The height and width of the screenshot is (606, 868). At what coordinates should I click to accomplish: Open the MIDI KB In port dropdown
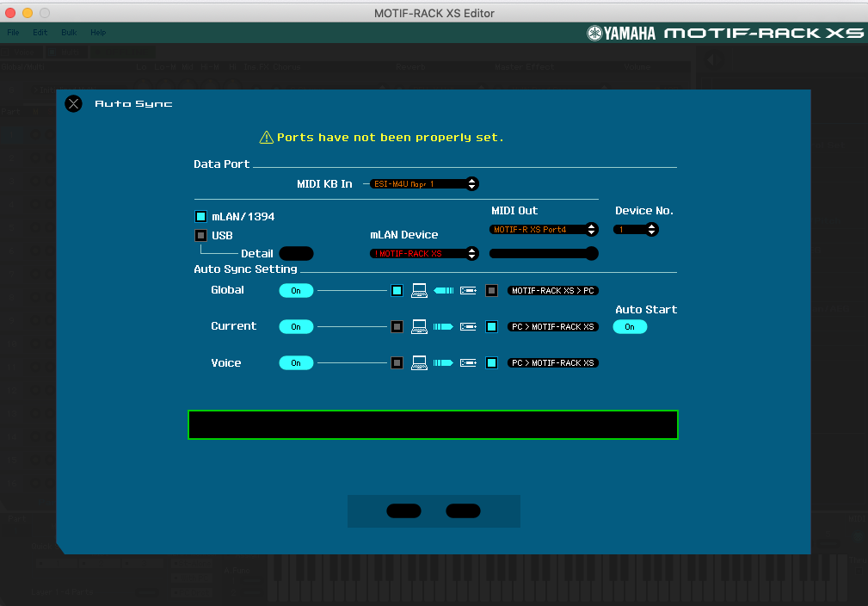(x=424, y=184)
